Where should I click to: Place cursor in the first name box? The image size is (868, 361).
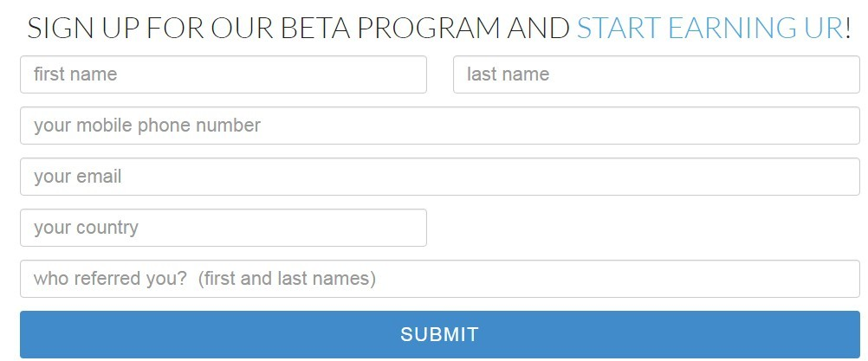[x=223, y=74]
